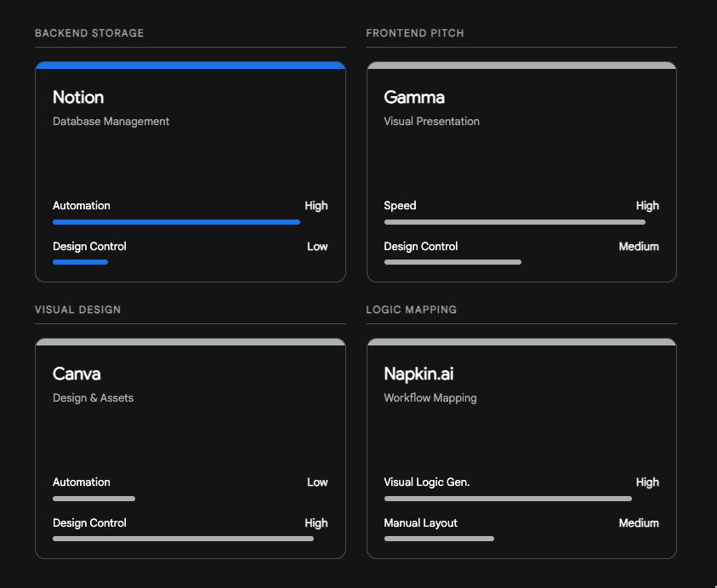Click Canva's Design Control progress bar
The image size is (717, 588).
pyautogui.click(x=183, y=539)
